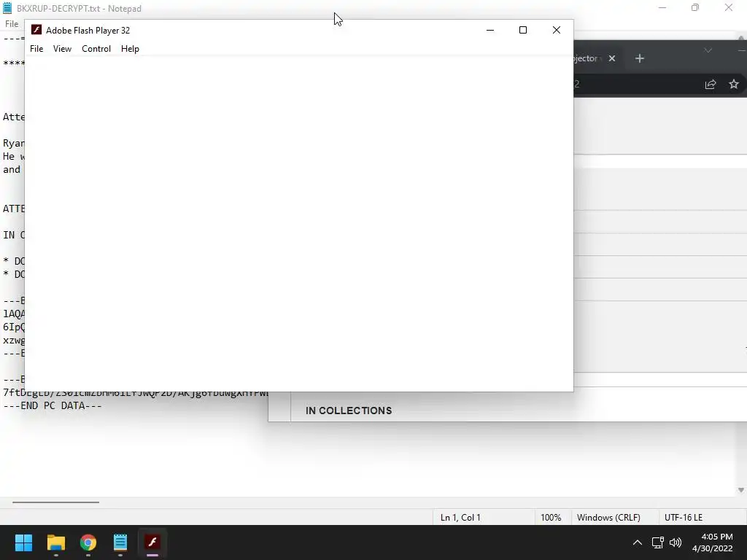Viewport: 747px width, 560px height.
Task: Click the Adobe Flash Player title icon
Action: (36, 30)
